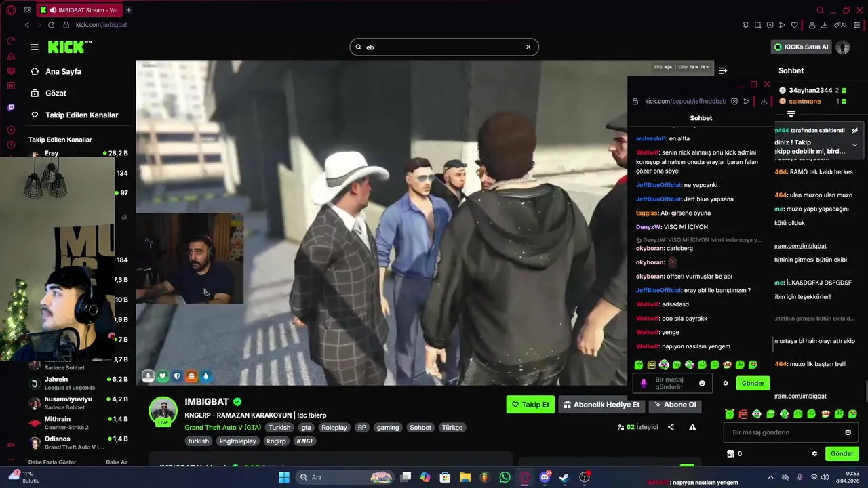The image size is (868, 488).
Task: Open emoji picker in main chat input
Action: 848,432
